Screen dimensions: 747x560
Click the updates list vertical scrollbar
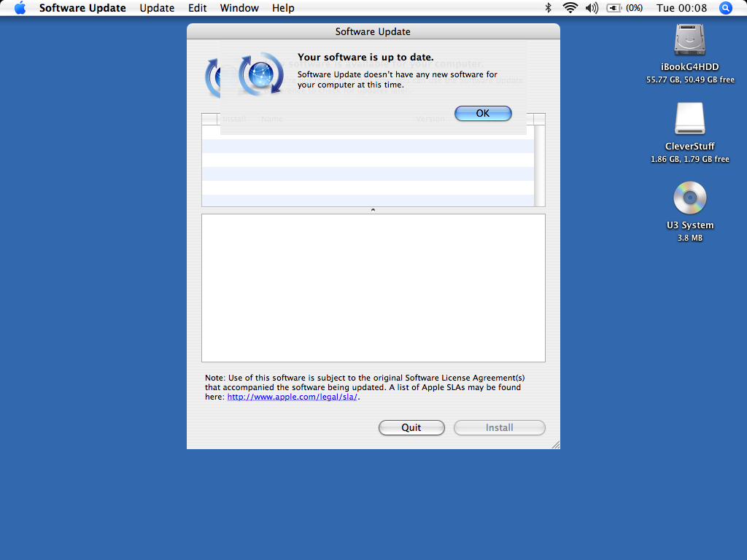tap(539, 166)
